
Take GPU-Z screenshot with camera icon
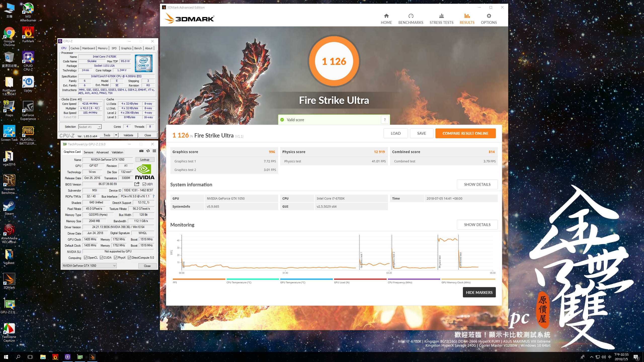pos(141,151)
